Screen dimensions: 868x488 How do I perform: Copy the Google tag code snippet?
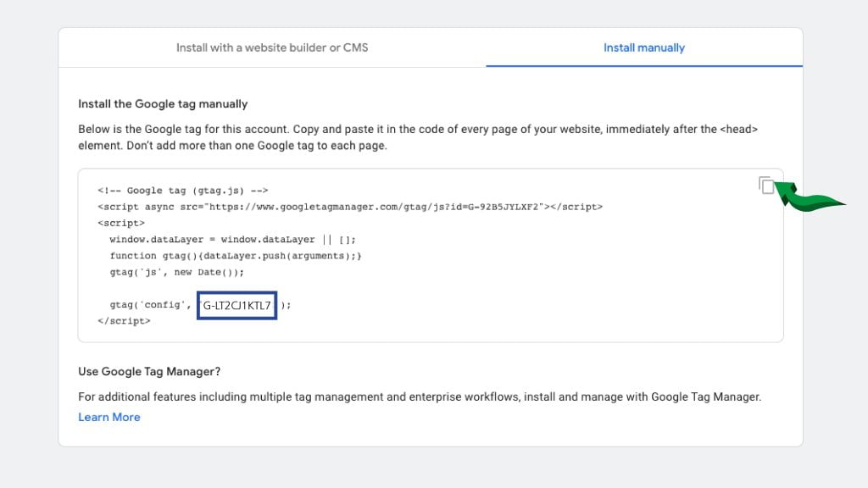[x=766, y=186]
